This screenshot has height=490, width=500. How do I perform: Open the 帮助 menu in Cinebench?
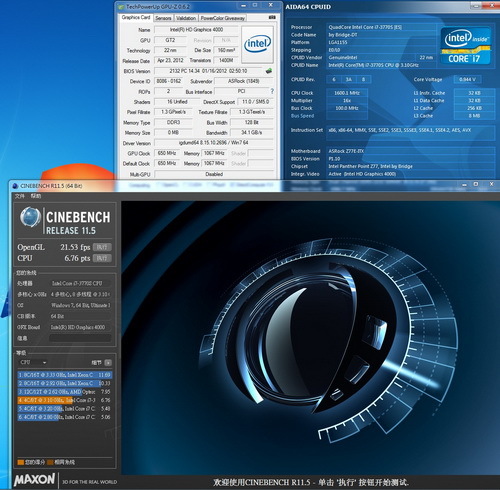pos(36,196)
